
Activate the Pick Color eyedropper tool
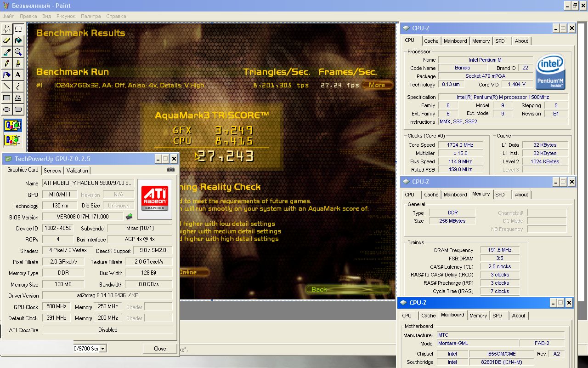[x=7, y=52]
